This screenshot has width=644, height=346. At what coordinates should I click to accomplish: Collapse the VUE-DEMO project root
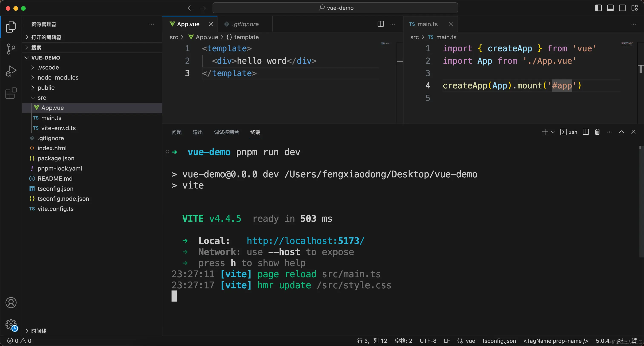pos(92,58)
